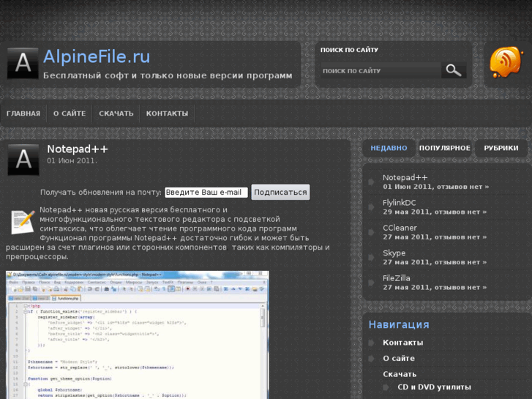
Task: Open the orange RSS feed icon
Action: tap(505, 62)
